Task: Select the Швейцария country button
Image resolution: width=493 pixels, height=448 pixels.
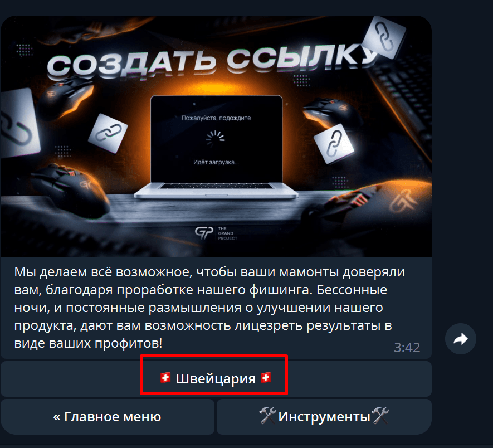Action: (x=216, y=379)
